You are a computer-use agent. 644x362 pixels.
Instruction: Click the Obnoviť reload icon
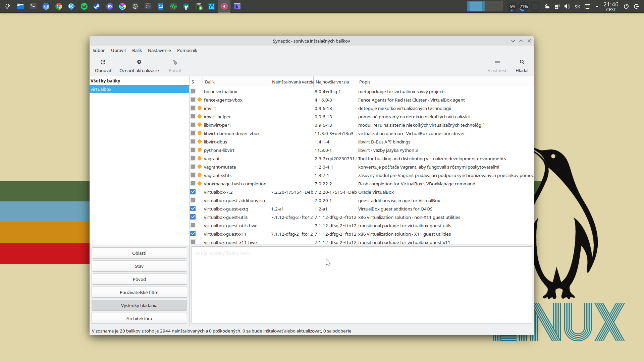pyautogui.click(x=103, y=62)
